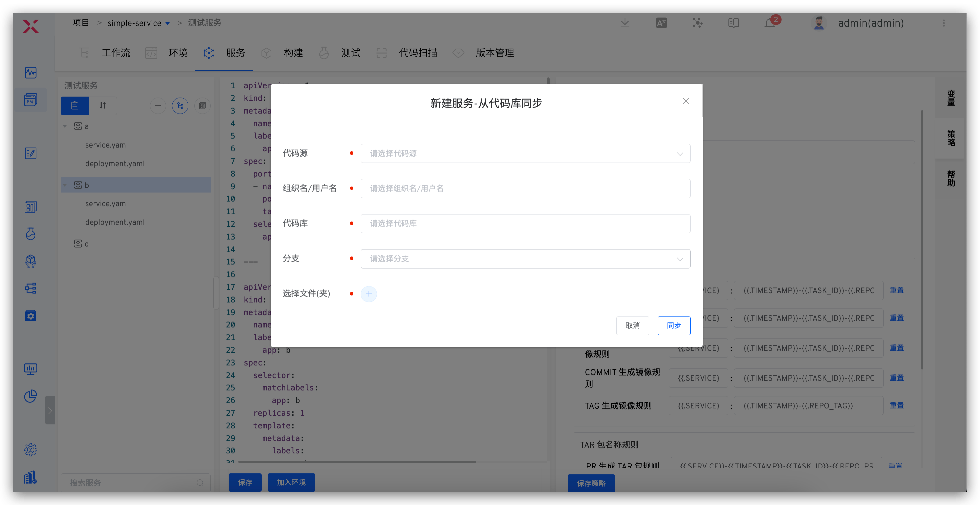Open the cluster dots icon in top bar
Screen dimensions: 980x505
pyautogui.click(x=697, y=23)
